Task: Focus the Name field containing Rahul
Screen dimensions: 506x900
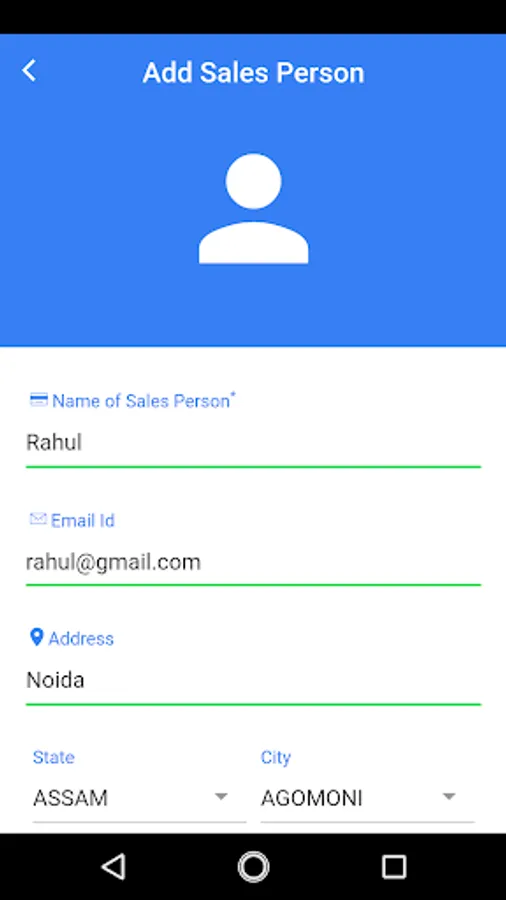Action: pyautogui.click(x=253, y=445)
